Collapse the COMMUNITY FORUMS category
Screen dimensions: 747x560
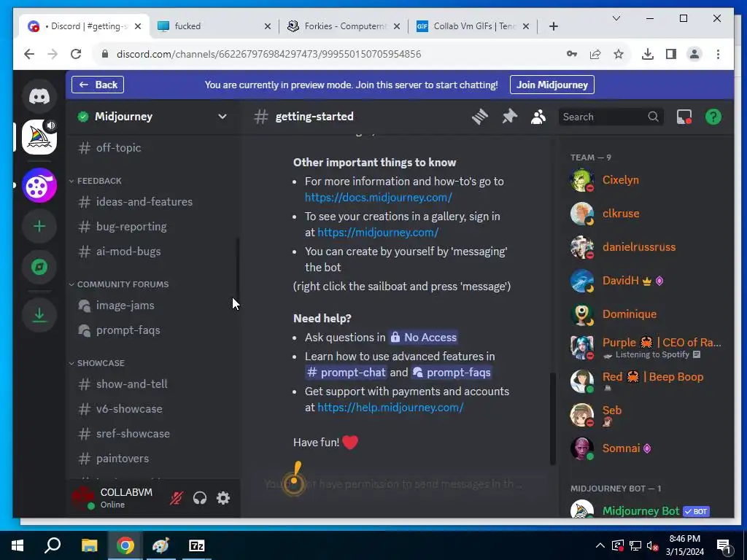pyautogui.click(x=119, y=284)
